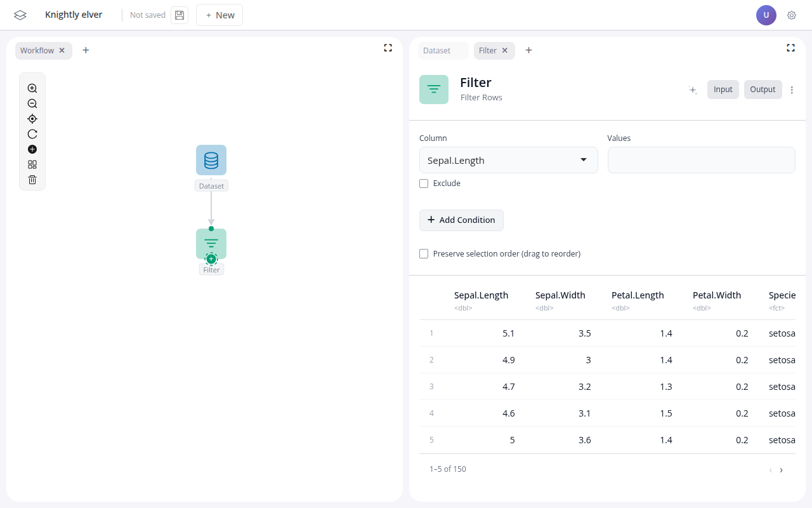
Task: Open the node grid layout icon
Action: click(32, 164)
